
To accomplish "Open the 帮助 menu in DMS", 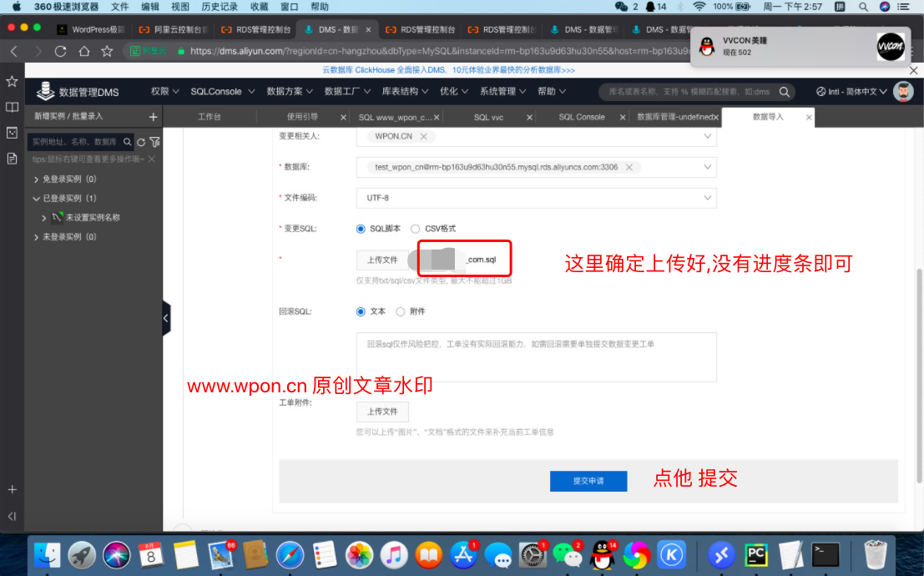I will pyautogui.click(x=552, y=91).
